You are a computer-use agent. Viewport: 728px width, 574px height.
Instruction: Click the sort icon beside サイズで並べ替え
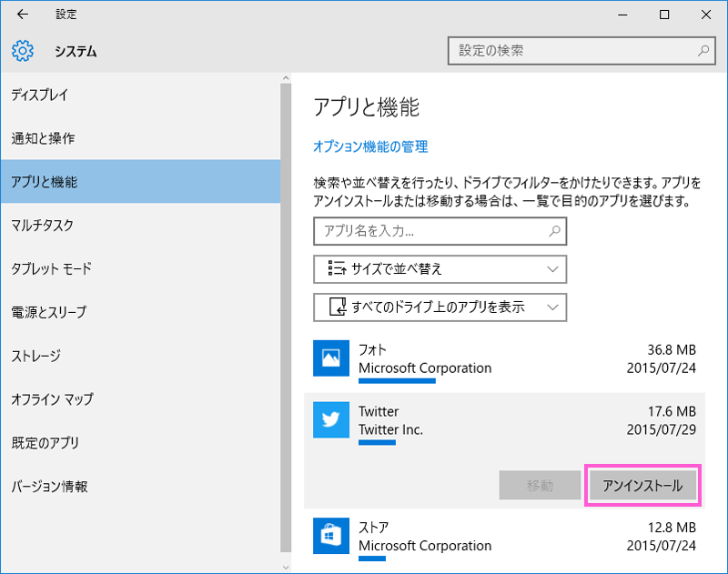(334, 269)
